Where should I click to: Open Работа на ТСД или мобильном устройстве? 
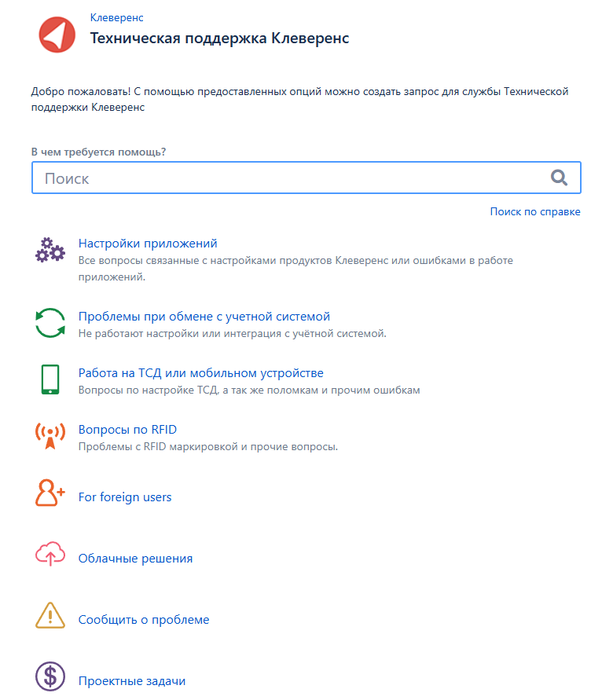(201, 373)
